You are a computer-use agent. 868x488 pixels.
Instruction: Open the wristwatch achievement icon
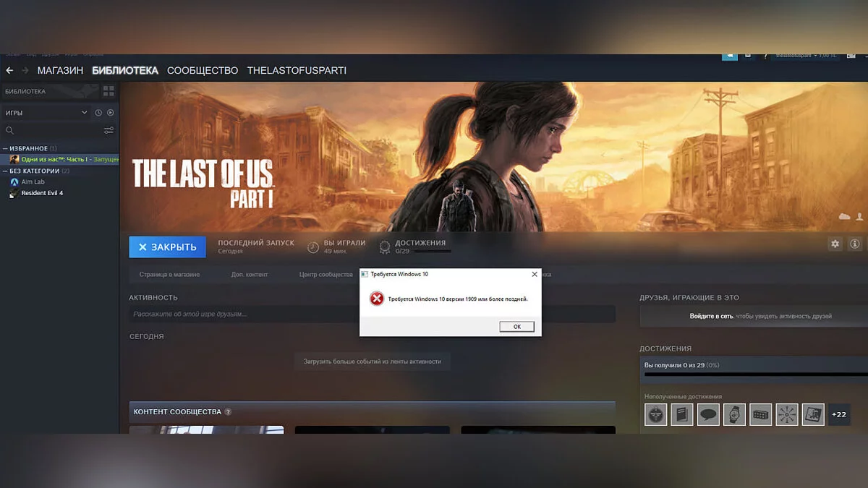click(735, 414)
